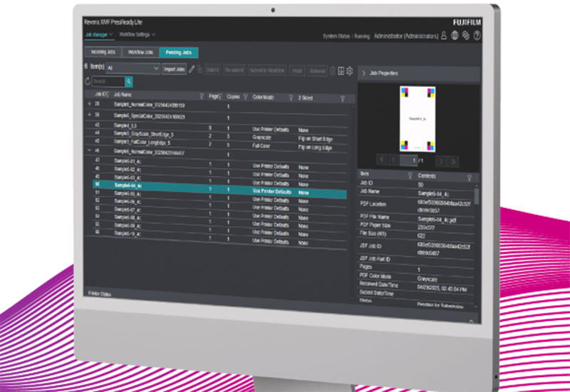Screen dimensions: 570x392
Task: Collapse the Job Properties panel chevron
Action: (362, 73)
